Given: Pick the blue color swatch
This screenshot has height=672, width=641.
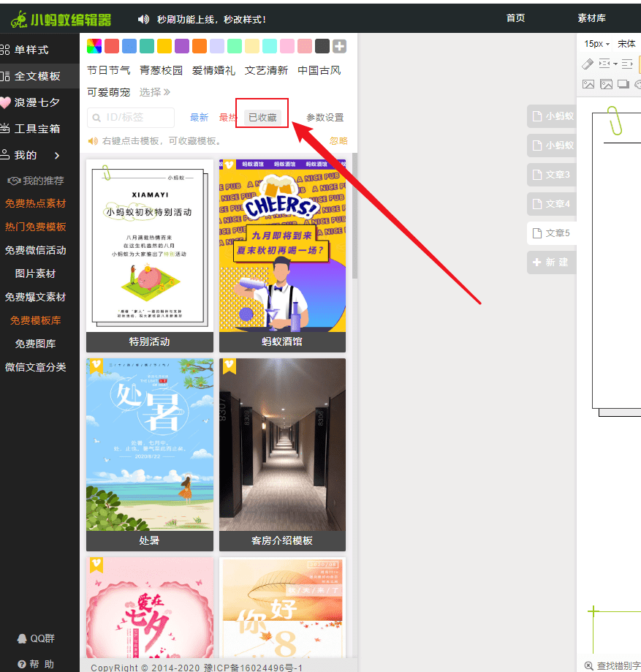Looking at the screenshot, I should (129, 46).
